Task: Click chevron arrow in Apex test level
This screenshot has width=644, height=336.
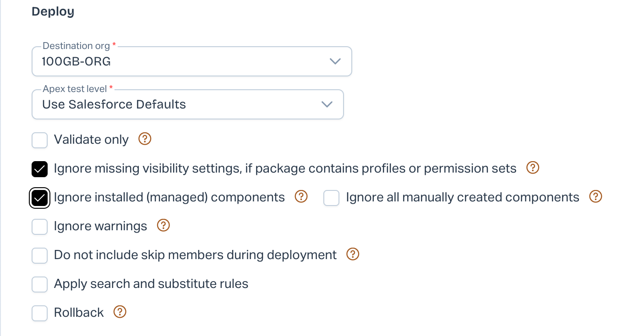Action: pyautogui.click(x=327, y=104)
